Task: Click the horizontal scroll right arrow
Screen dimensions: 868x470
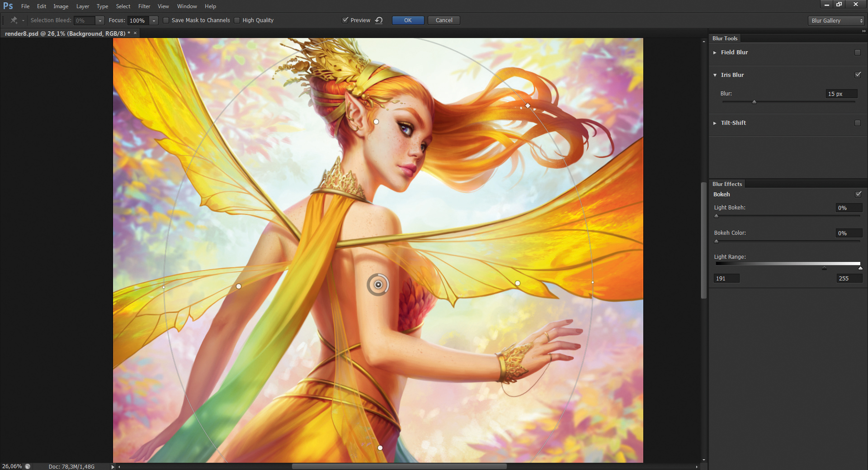Action: (x=697, y=466)
